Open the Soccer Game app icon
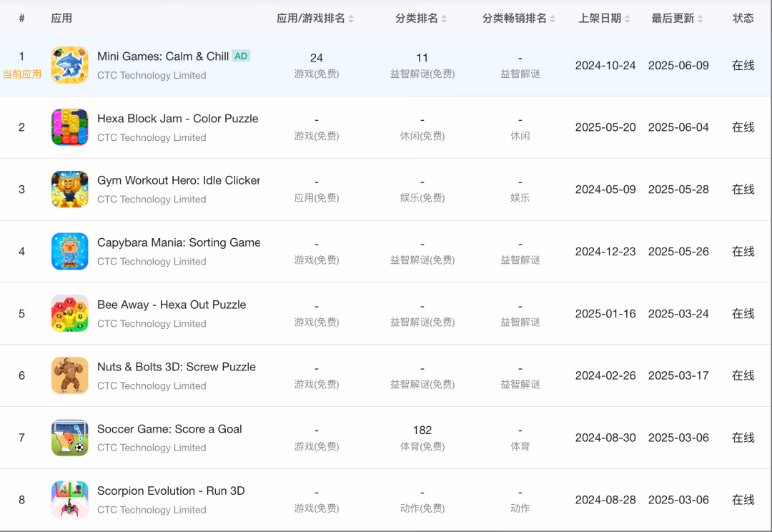The width and height of the screenshot is (772, 532). point(70,438)
